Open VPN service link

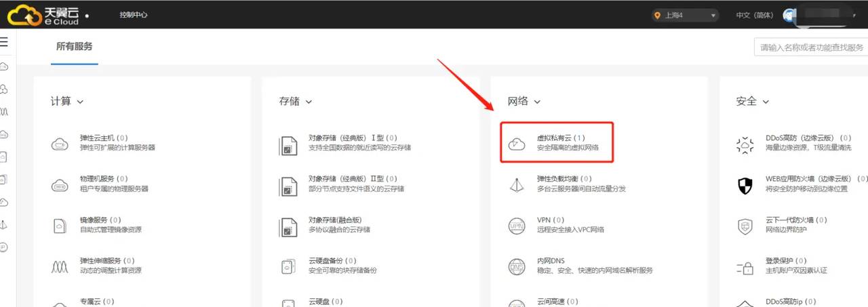click(x=550, y=220)
